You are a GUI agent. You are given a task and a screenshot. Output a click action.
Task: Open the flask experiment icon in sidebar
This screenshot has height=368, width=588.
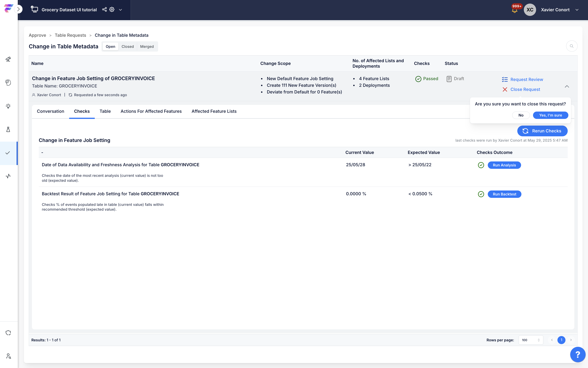click(8, 129)
